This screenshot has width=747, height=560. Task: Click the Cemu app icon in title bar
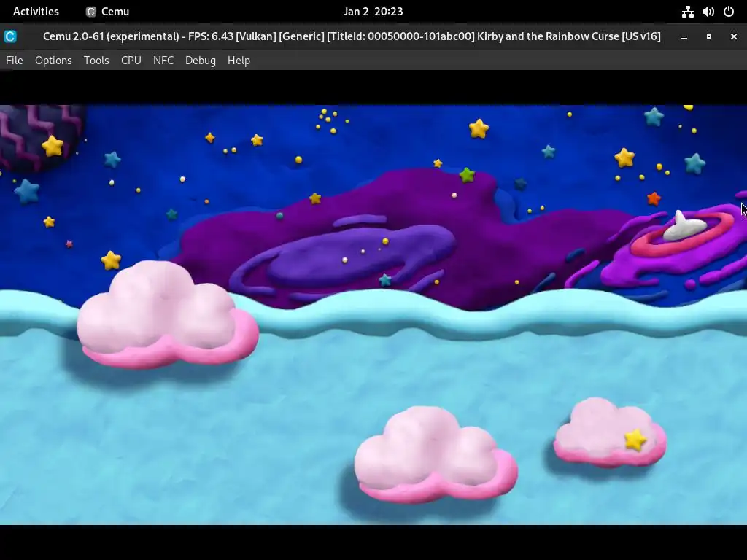tap(10, 36)
